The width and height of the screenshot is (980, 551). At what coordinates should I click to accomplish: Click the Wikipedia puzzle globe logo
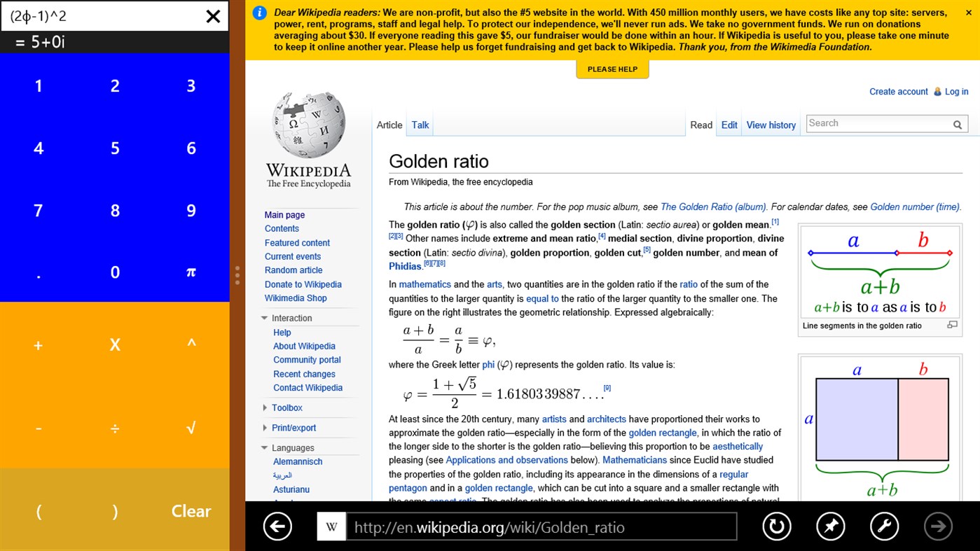(308, 130)
